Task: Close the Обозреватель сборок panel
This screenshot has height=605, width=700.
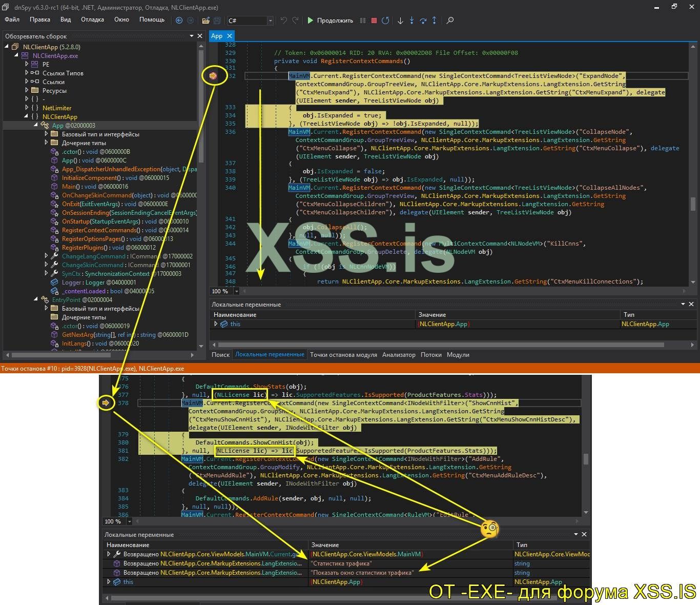Action: 200,36
